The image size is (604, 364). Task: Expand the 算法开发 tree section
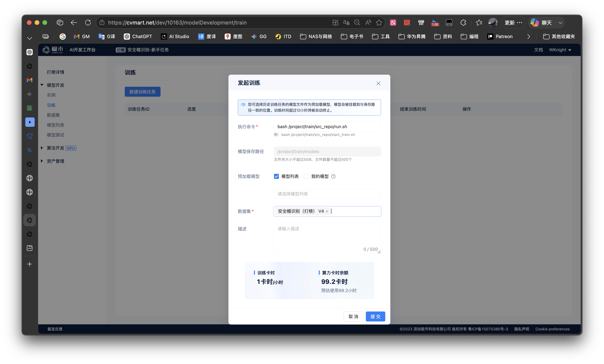point(42,148)
